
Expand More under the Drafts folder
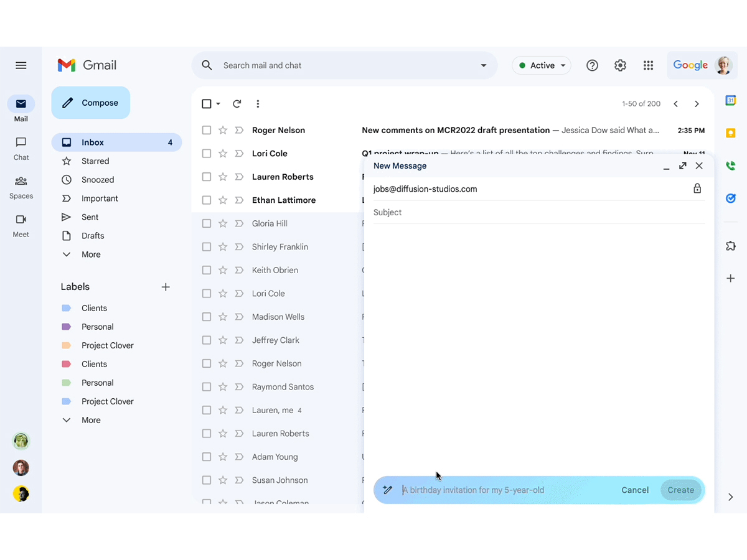90,254
